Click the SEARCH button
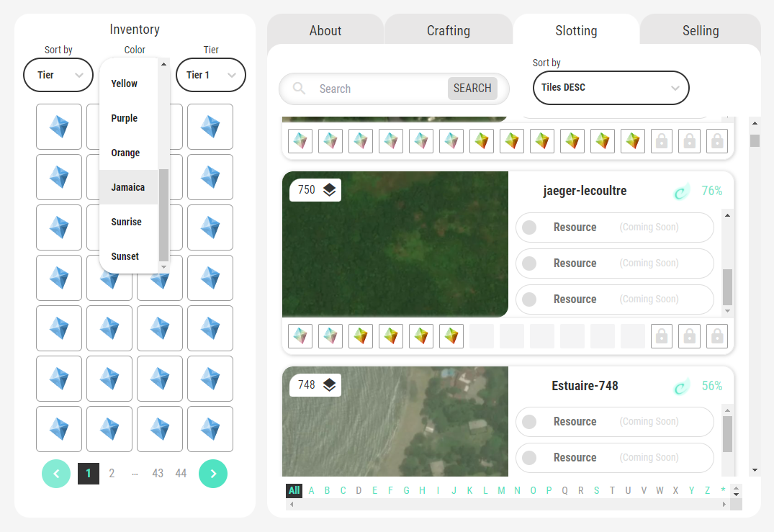This screenshot has height=532, width=774. tap(472, 89)
